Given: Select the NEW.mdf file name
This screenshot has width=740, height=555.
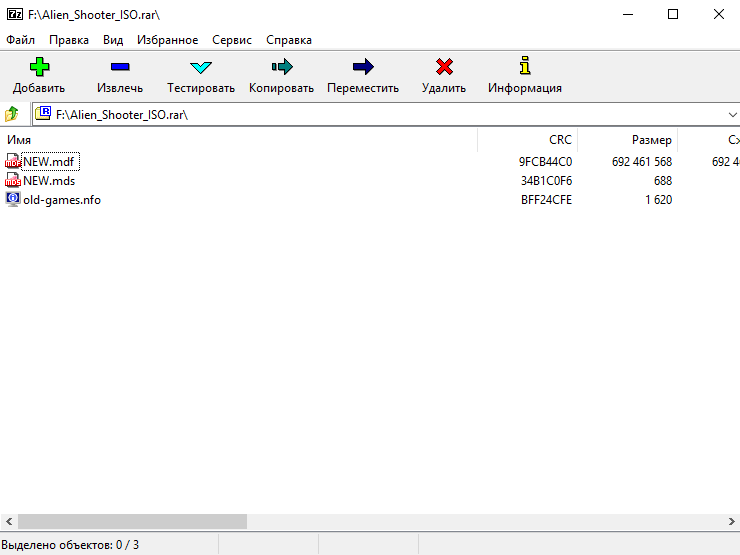Looking at the screenshot, I should click(49, 162).
